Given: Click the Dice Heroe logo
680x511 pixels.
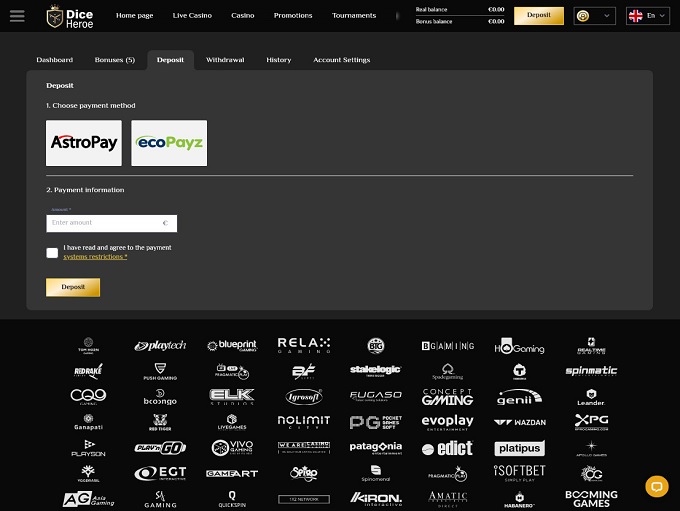Looking at the screenshot, I should (x=70, y=16).
